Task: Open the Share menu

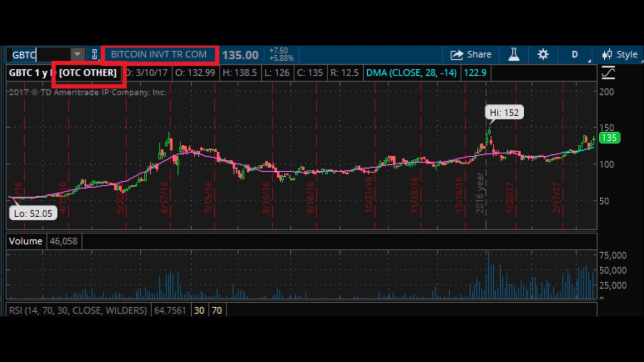Action: tap(471, 54)
